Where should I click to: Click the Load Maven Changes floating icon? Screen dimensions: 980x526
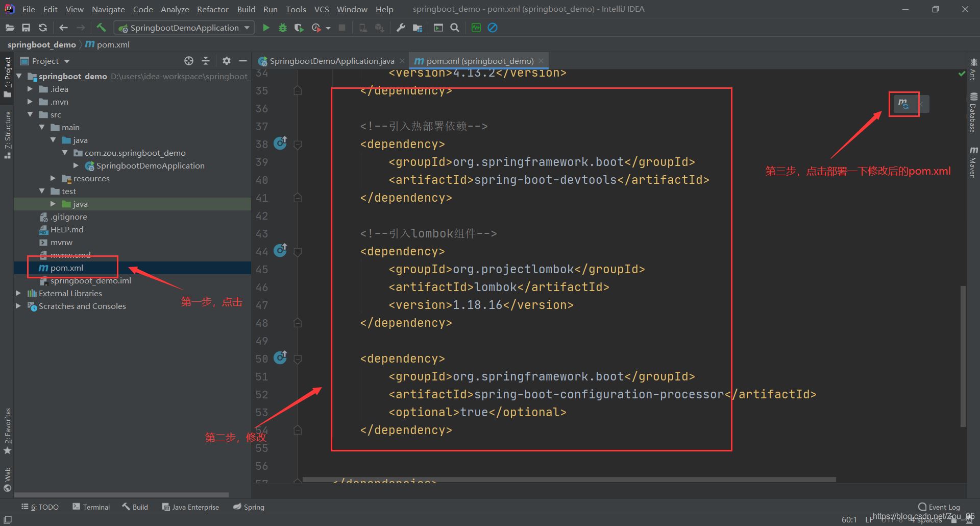(x=903, y=104)
